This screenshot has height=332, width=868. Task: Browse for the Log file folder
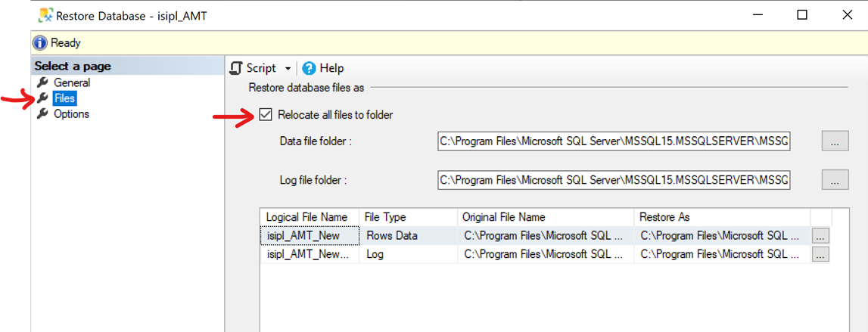coord(835,180)
